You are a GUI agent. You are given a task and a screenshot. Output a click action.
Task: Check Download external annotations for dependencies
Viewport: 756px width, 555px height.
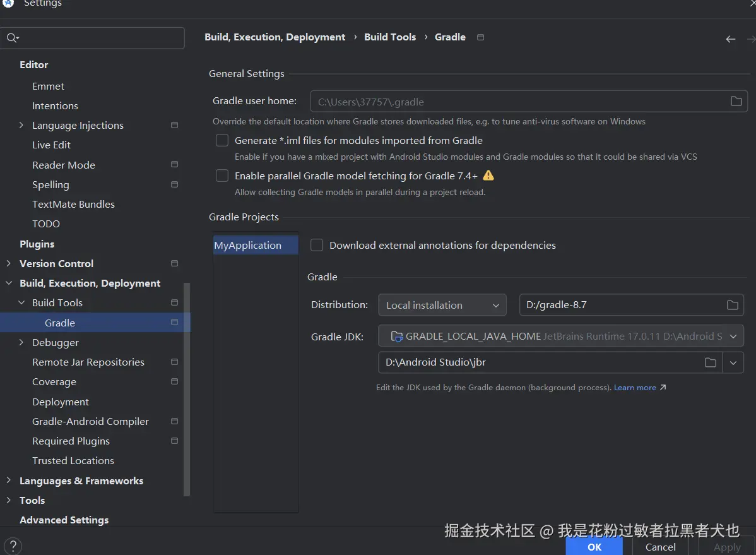[316, 245]
